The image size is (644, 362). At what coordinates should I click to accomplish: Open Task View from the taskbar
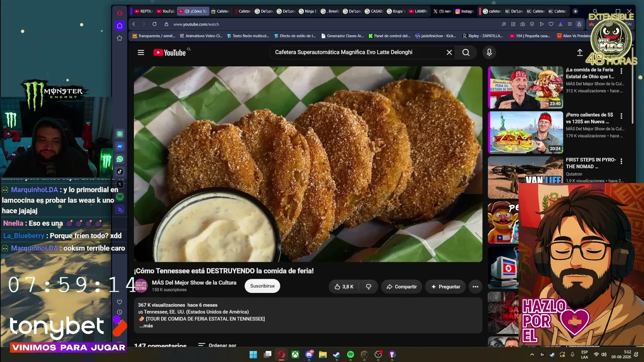click(268, 354)
